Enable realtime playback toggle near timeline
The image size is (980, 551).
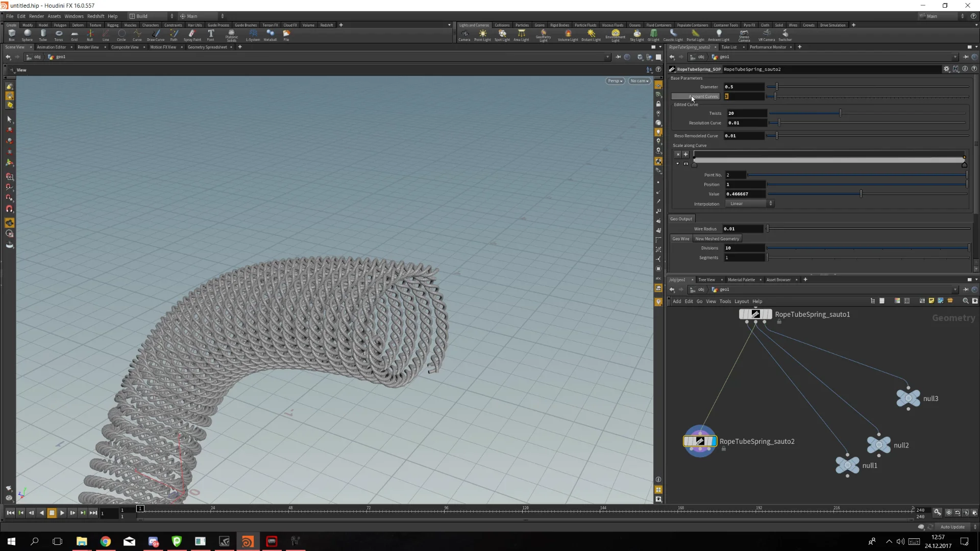point(949,512)
